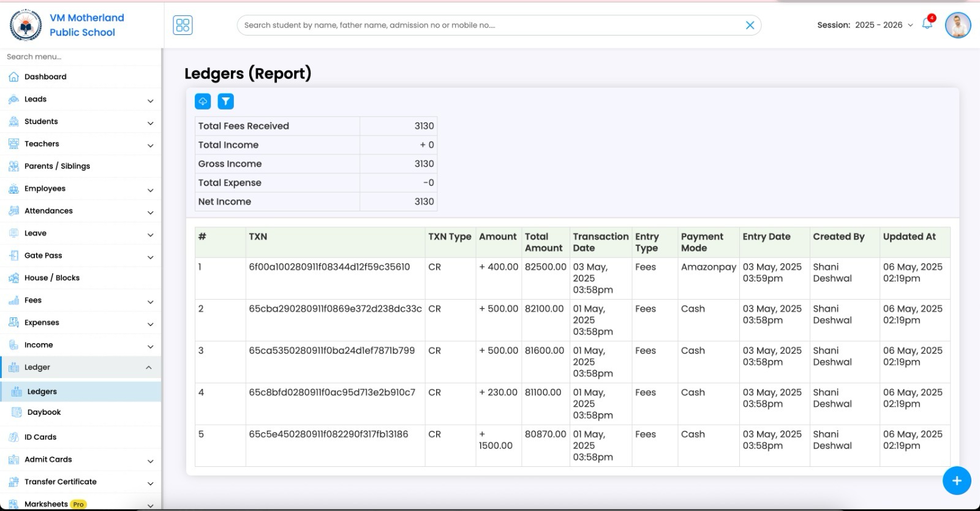Open the Parents / Siblings menu item
Screen dimensions: 980x511
tap(80, 166)
